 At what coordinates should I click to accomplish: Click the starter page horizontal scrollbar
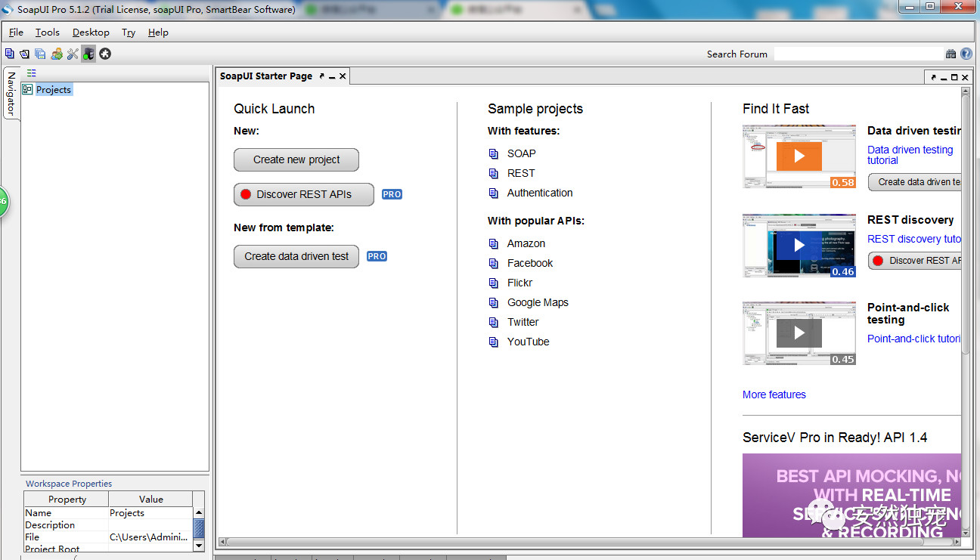click(589, 542)
